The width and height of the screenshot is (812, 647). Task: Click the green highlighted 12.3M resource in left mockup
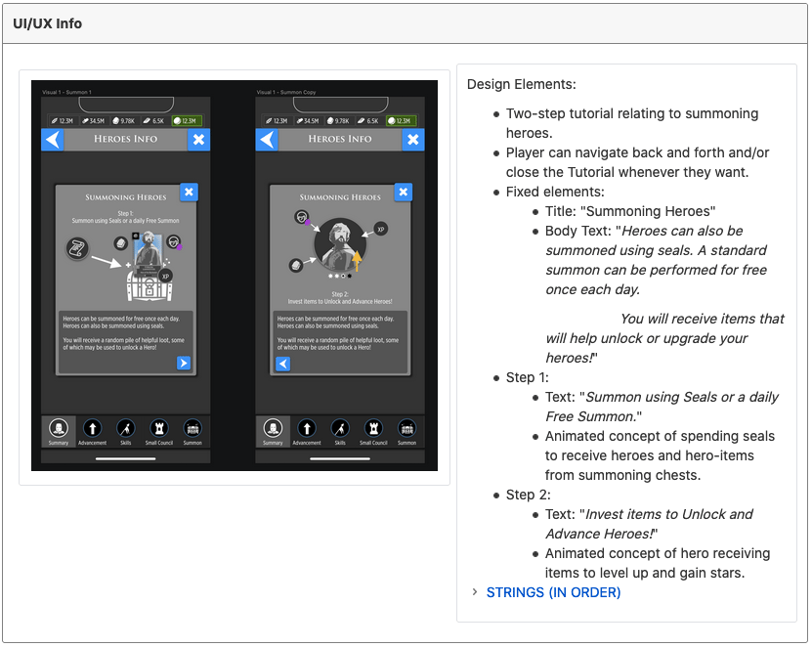click(184, 121)
